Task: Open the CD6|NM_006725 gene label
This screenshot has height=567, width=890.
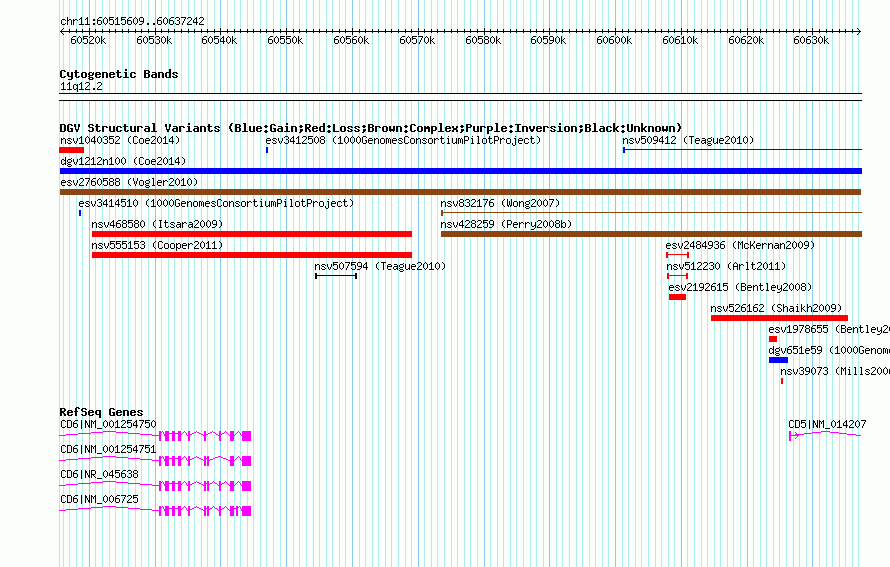Action: tap(99, 499)
